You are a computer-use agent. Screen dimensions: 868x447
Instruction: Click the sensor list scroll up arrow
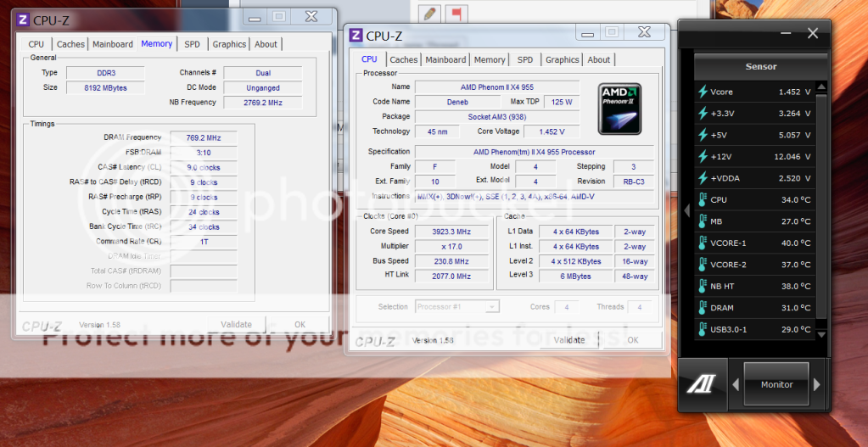[x=821, y=87]
